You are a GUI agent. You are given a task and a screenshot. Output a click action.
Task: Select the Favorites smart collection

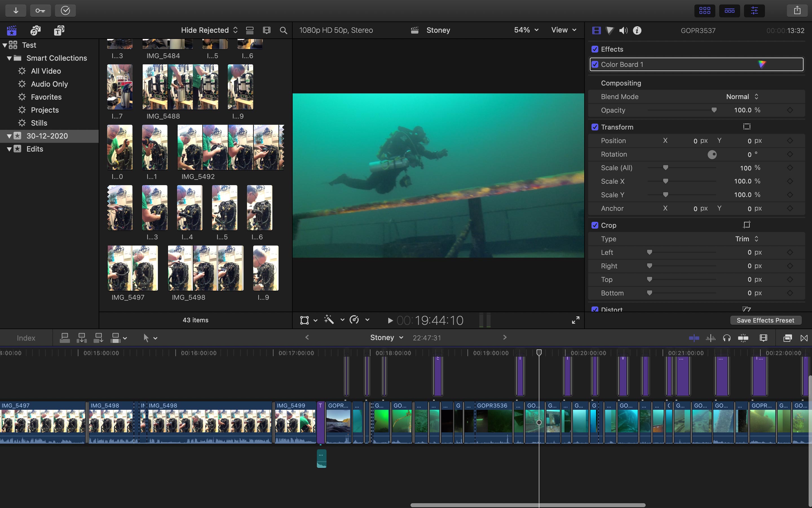[x=46, y=97]
